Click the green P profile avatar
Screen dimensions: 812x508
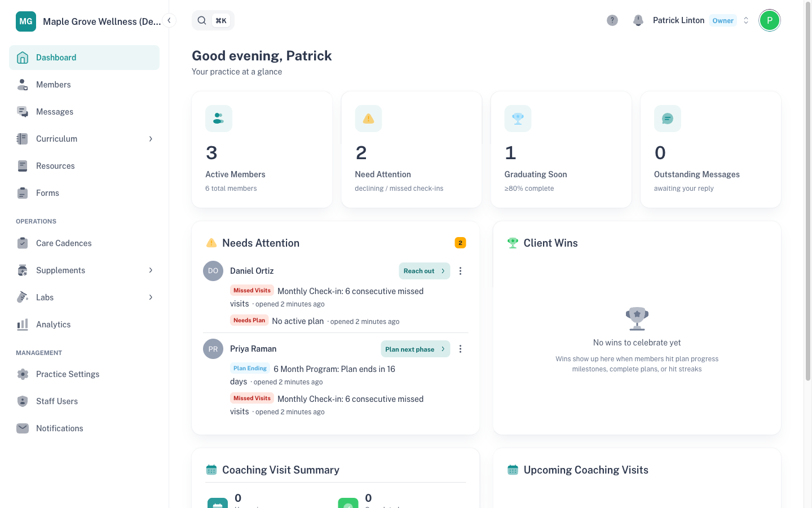[x=770, y=20]
